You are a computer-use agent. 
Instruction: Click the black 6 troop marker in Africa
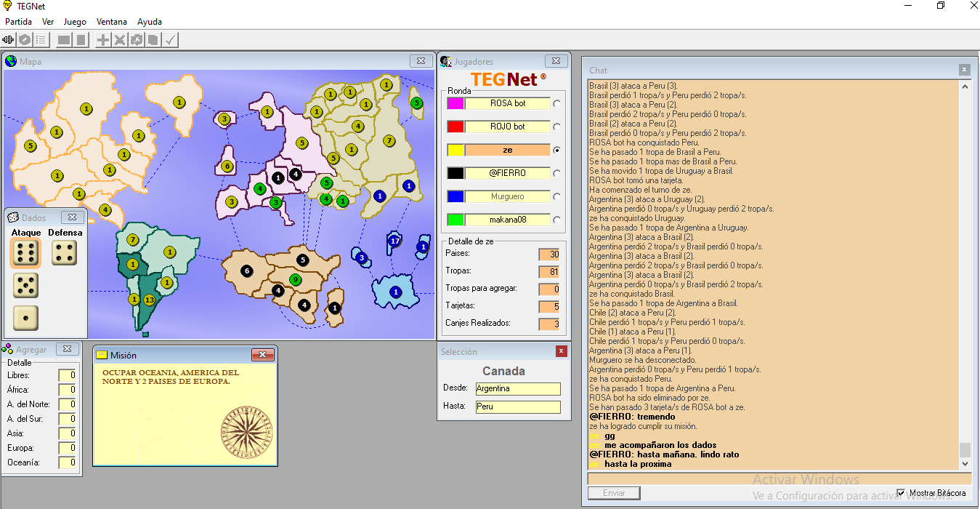247,271
